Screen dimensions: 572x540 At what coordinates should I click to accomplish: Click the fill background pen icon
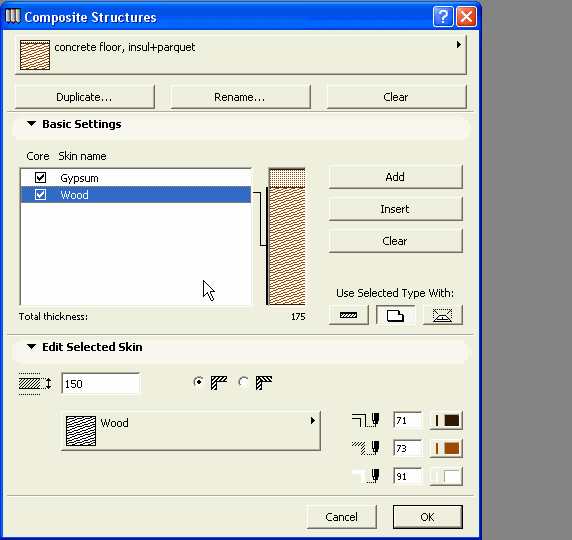coord(366,476)
